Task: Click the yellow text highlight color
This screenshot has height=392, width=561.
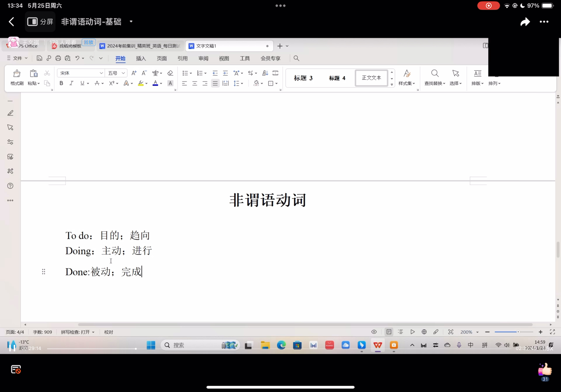Action: click(141, 83)
